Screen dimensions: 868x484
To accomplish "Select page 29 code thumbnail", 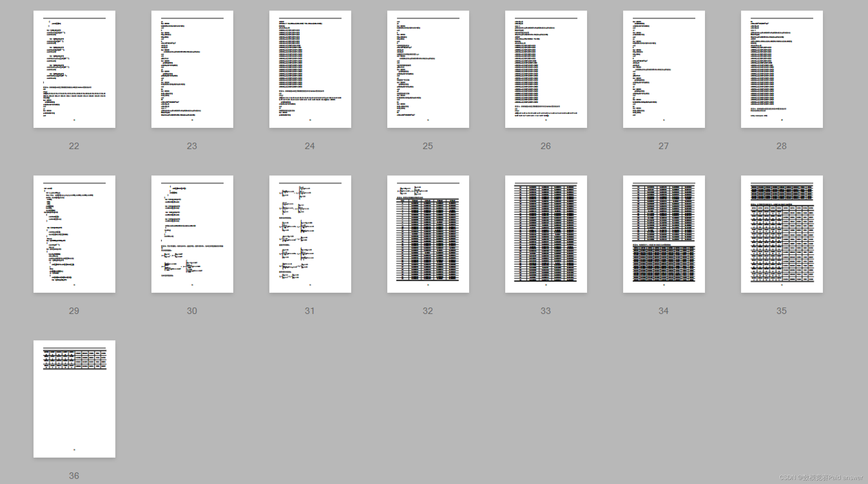I will (74, 234).
